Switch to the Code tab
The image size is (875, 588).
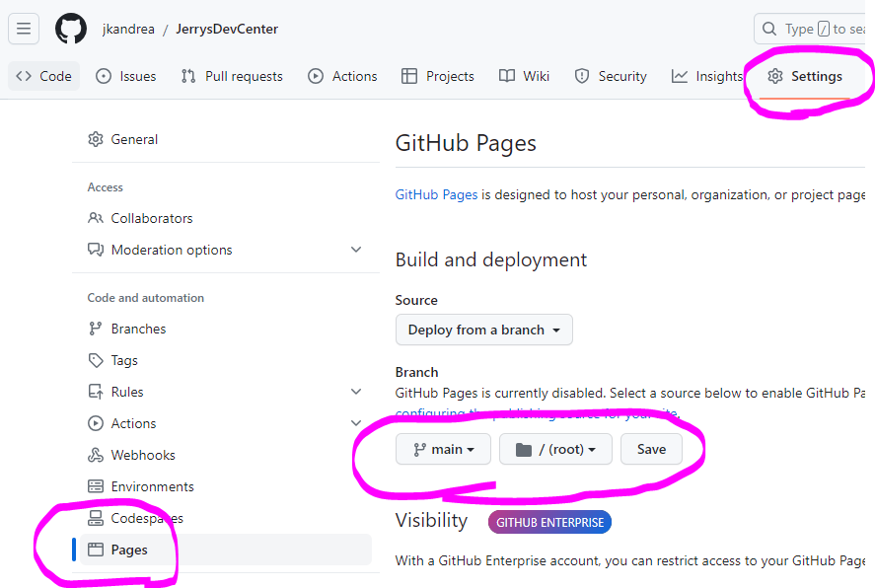click(44, 76)
